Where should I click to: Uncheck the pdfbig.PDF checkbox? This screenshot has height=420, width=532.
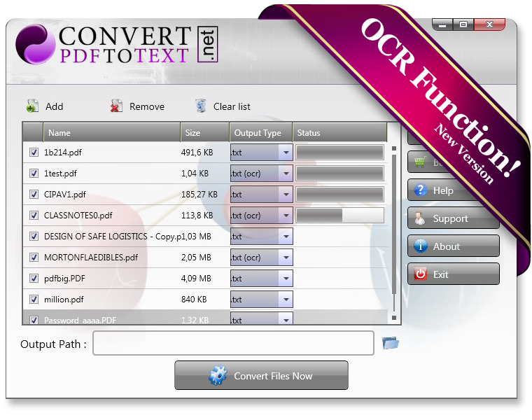34,278
